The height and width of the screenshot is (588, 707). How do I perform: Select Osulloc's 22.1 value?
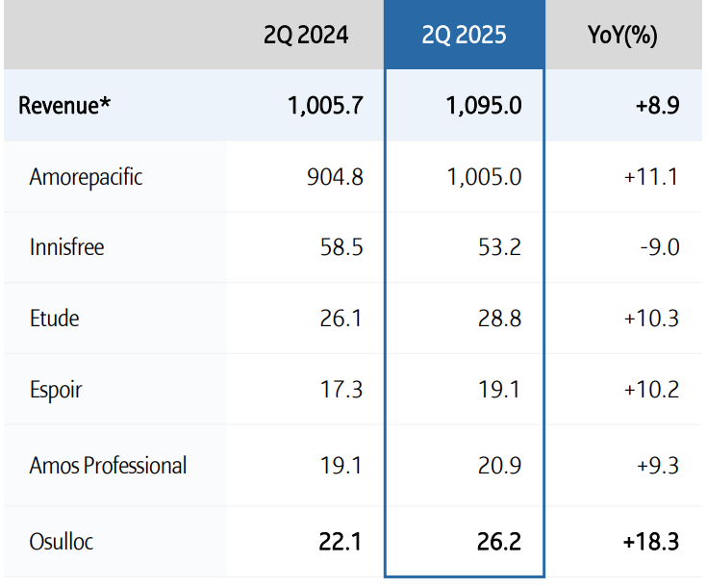(x=341, y=542)
